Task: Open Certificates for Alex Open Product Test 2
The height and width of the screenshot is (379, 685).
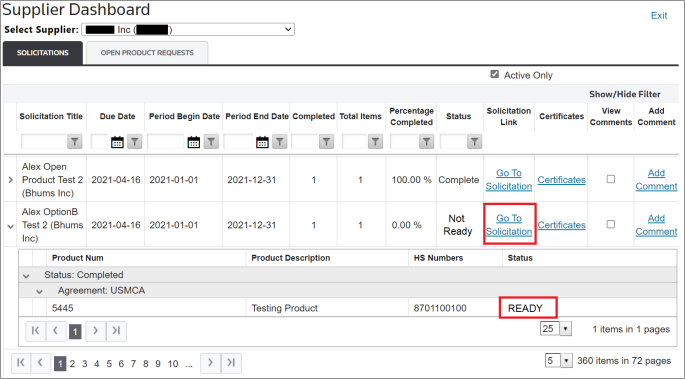Action: (561, 179)
